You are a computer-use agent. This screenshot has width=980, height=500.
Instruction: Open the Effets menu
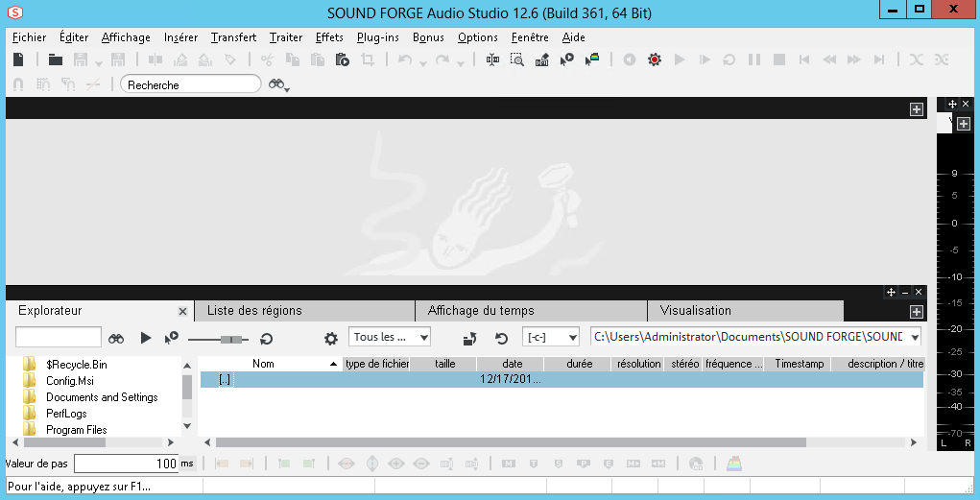pos(329,37)
